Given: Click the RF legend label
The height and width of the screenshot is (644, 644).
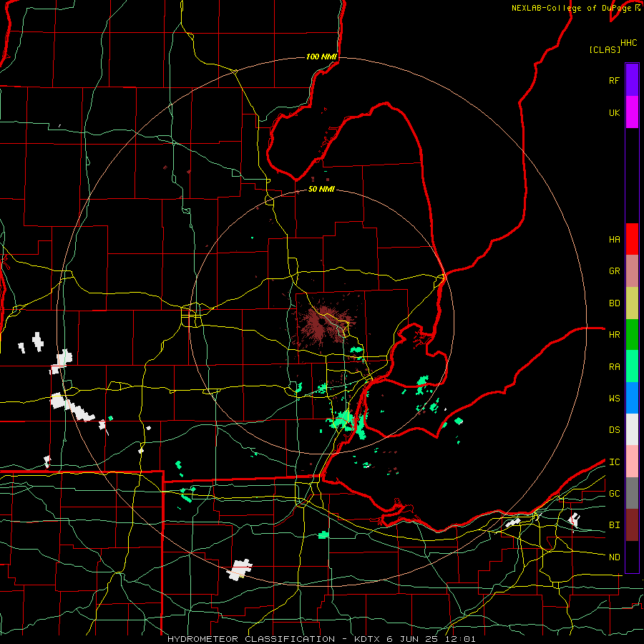Looking at the screenshot, I should click(x=614, y=80).
